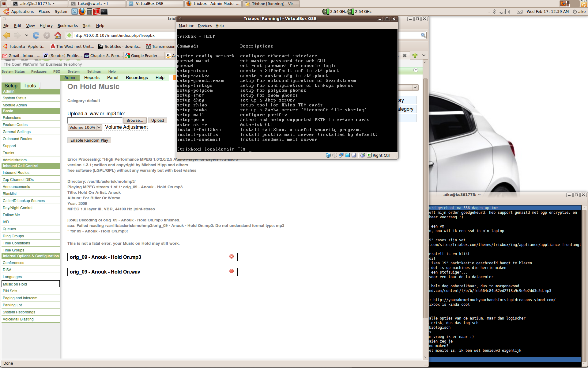Open the Firefox history dropdown arrow
Image resolution: width=588 pixels, height=368 pixels.
[26, 35]
